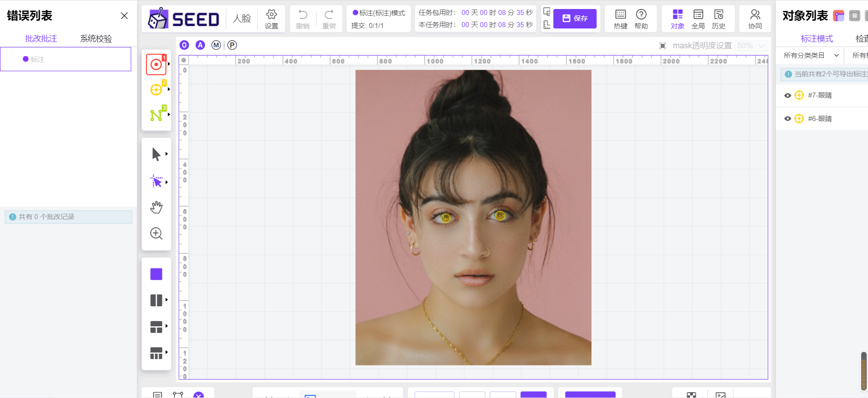This screenshot has width=868, height=398.
Task: Switch to the 对象 objects view
Action: point(677,19)
